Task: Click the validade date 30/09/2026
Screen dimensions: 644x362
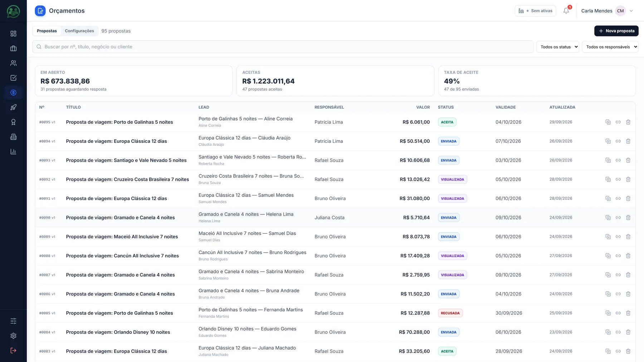Action: tap(509, 313)
